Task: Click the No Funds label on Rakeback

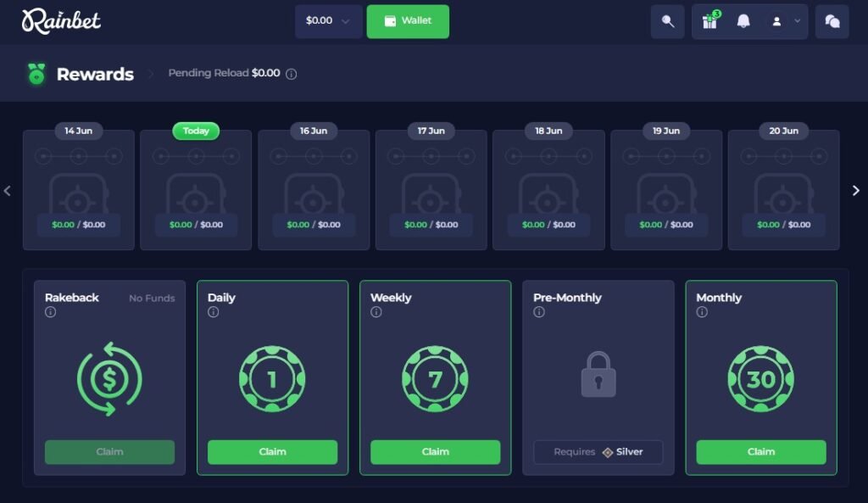Action: tap(152, 299)
